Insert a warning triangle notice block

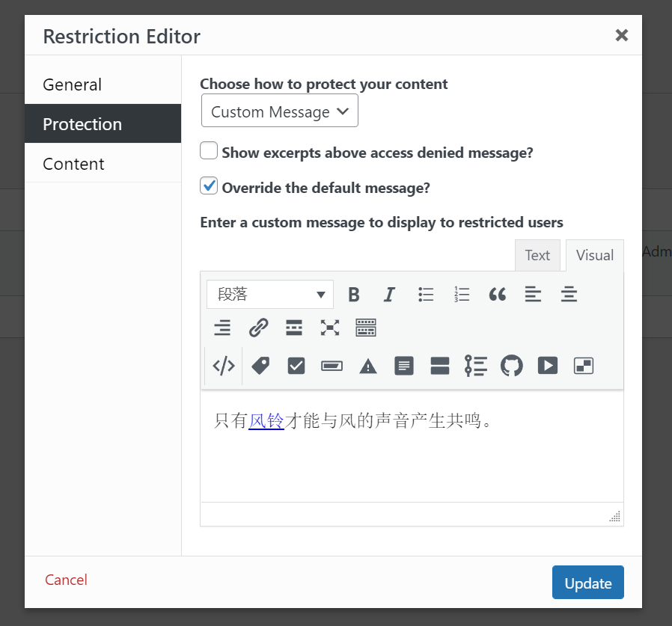tap(367, 366)
